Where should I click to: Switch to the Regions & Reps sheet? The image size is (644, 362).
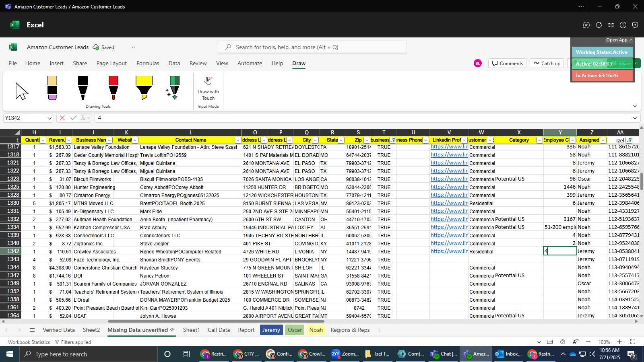click(350, 330)
